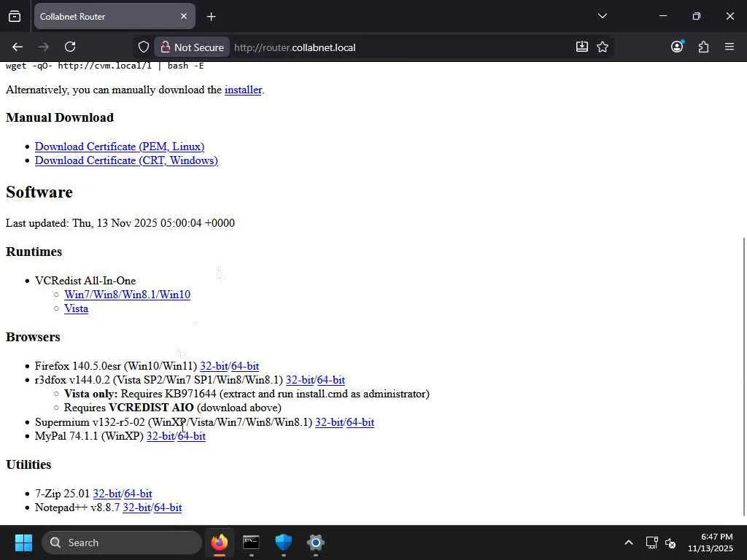Close the Collabnet Router tab
Screen dimensions: 747x560
(184, 16)
